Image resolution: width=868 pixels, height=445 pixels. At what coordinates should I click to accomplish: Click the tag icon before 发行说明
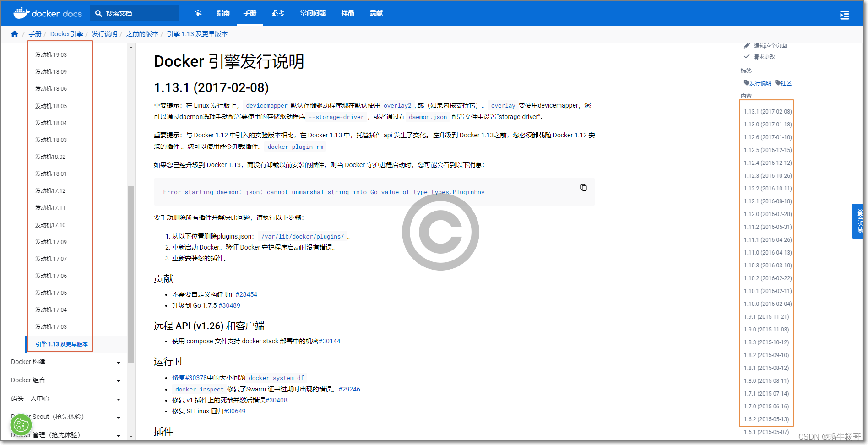pyautogui.click(x=746, y=83)
